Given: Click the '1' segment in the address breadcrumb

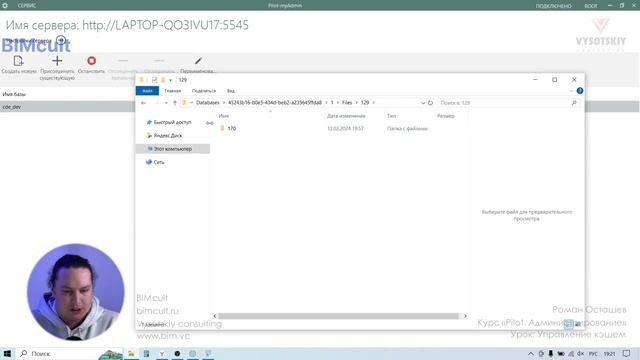Looking at the screenshot, I should tap(332, 103).
